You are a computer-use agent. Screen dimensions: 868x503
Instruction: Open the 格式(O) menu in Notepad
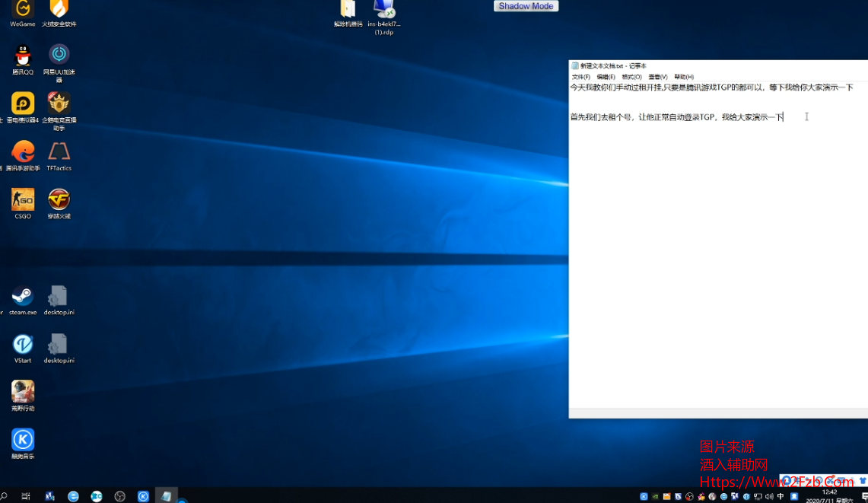coord(631,77)
